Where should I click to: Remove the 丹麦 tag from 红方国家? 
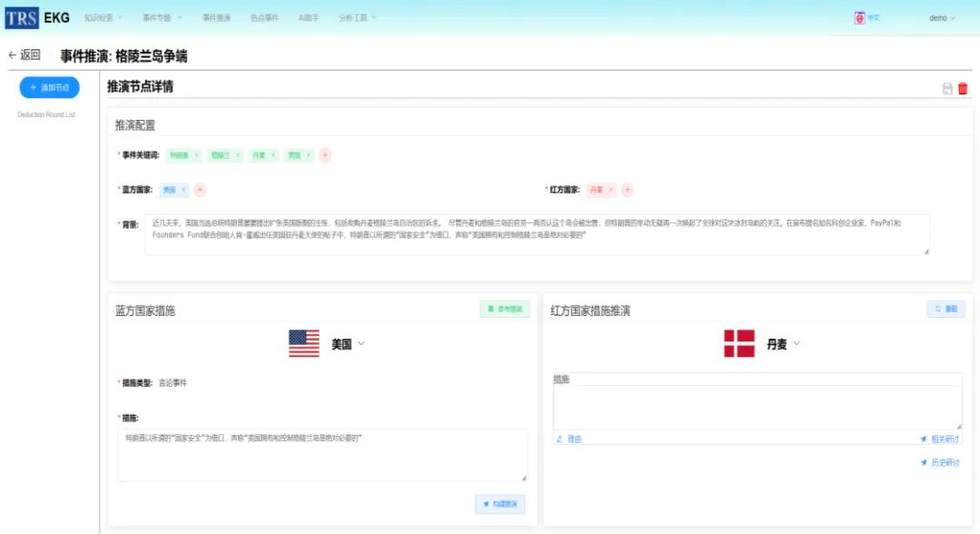coord(612,190)
